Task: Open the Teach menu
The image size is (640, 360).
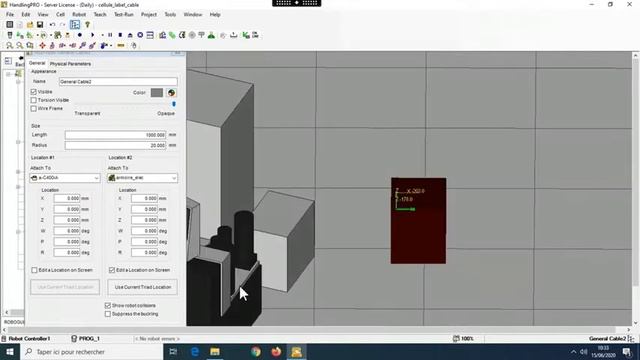Action: tap(100, 14)
